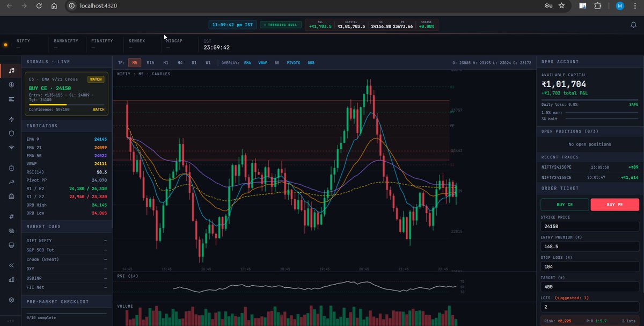This screenshot has width=644, height=326.
Task: Click TRENDING BULL status badge
Action: pyautogui.click(x=281, y=25)
